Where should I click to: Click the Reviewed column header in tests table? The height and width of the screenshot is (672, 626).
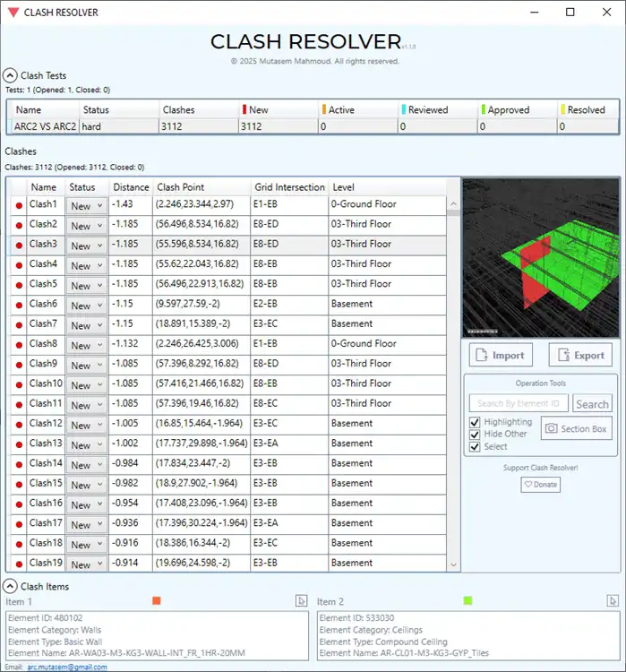[x=437, y=109]
